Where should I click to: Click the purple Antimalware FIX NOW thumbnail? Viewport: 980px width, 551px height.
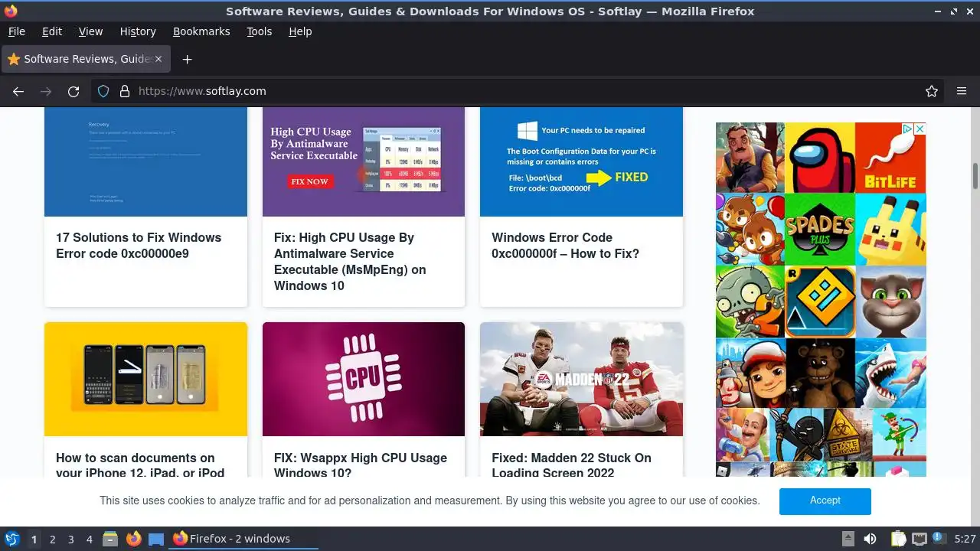[x=364, y=161]
